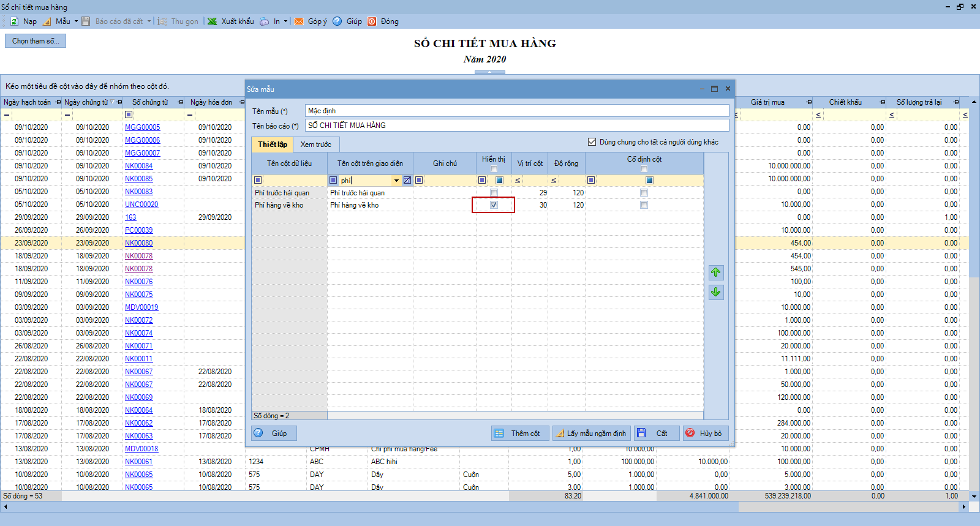
Task: Click the Thu gọn collapse icon
Action: (x=162, y=21)
